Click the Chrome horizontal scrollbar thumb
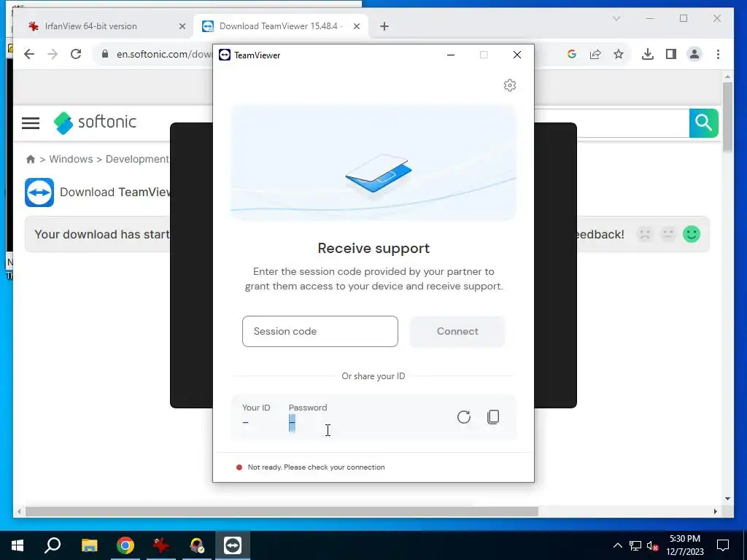The image size is (747, 560). [282, 511]
